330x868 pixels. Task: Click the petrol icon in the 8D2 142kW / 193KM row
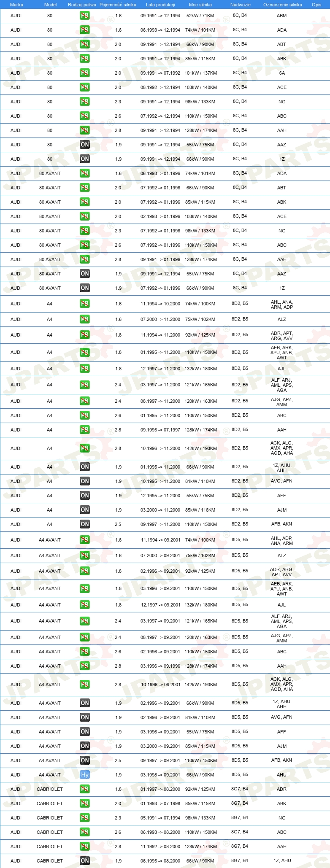84,448
